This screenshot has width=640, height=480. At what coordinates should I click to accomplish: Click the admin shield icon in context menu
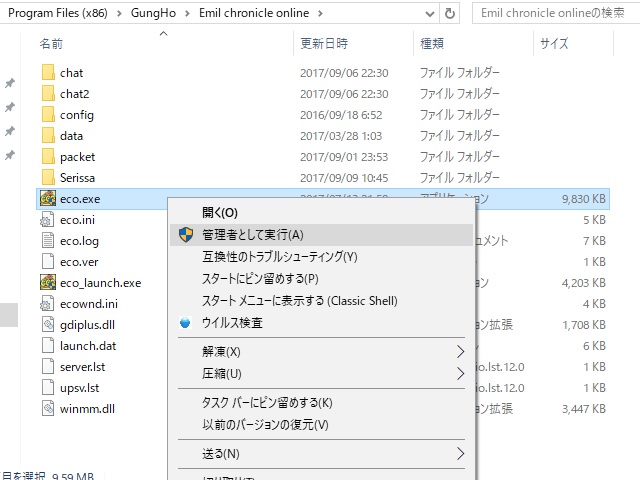coord(186,235)
